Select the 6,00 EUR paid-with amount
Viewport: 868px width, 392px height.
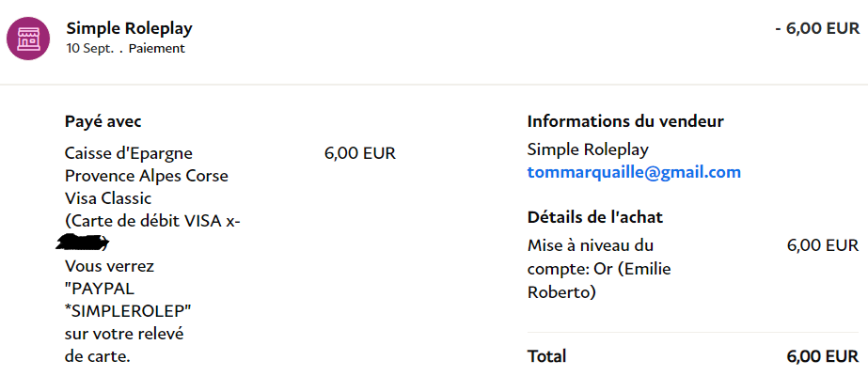(x=360, y=153)
